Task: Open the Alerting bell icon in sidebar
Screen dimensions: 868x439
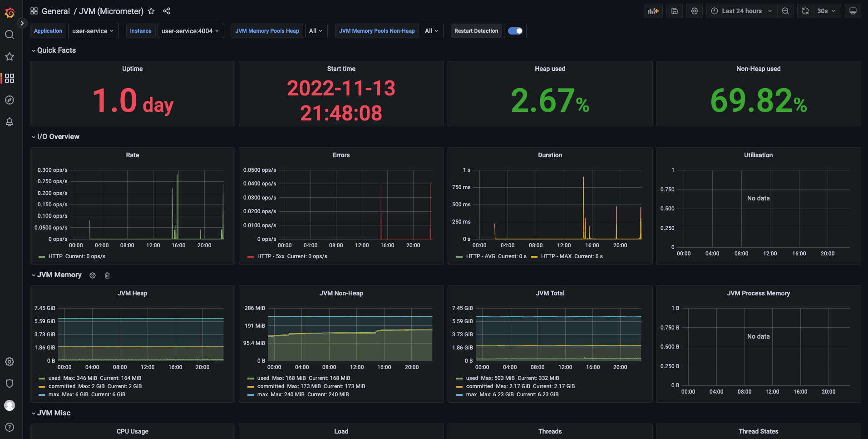Action: pyautogui.click(x=10, y=122)
